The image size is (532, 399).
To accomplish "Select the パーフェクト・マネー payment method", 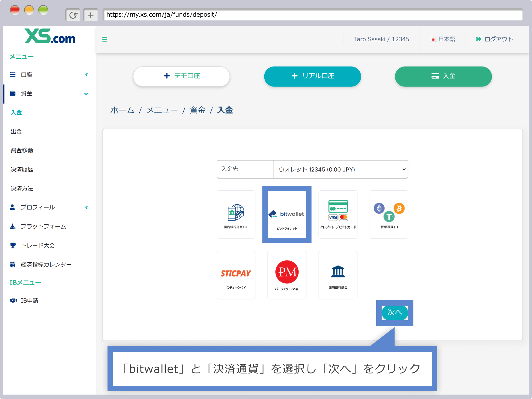I will coord(287,275).
